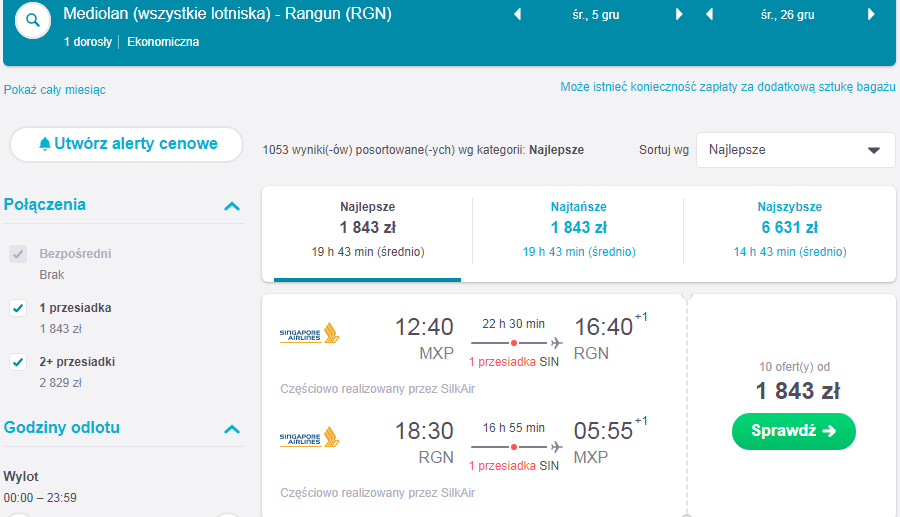This screenshot has width=900, height=517.
Task: Click Singapore Airlines logo on outbound flight
Action: tap(309, 333)
